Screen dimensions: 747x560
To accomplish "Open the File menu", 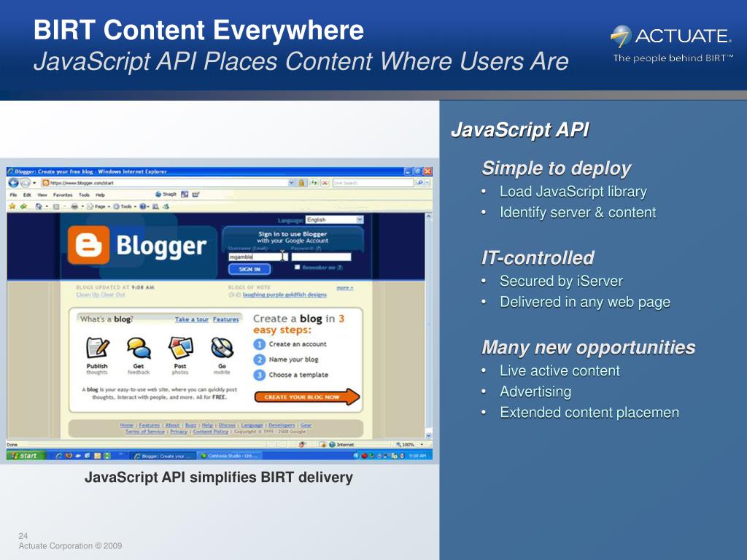I will [x=13, y=195].
